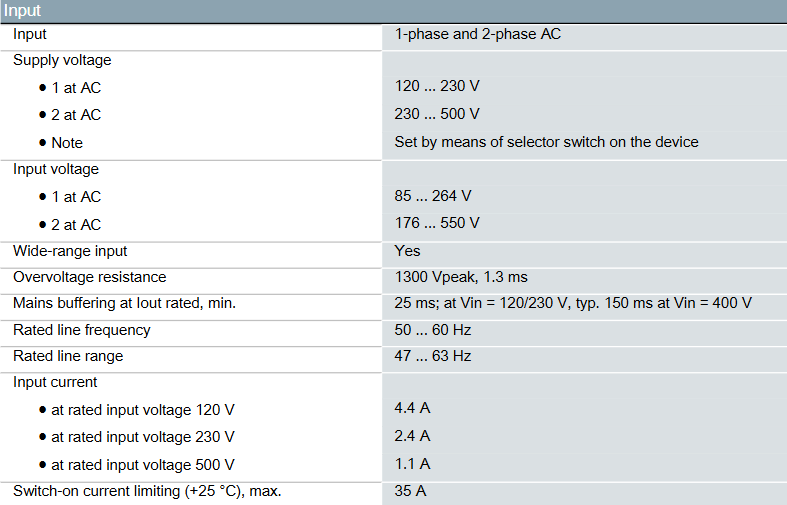Image resolution: width=787 pixels, height=505 pixels.
Task: Click the '50 ... 60 Hz' frequency value
Action: click(433, 329)
